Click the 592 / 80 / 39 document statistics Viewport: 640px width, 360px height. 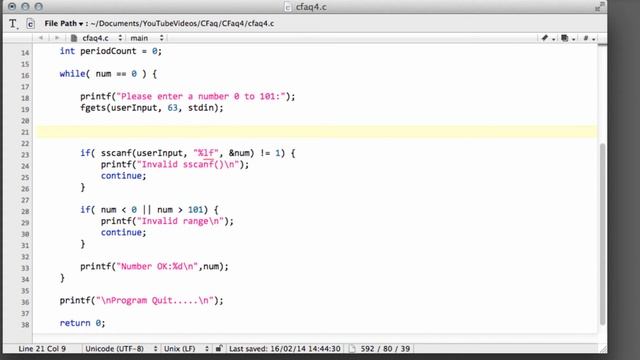click(385, 349)
